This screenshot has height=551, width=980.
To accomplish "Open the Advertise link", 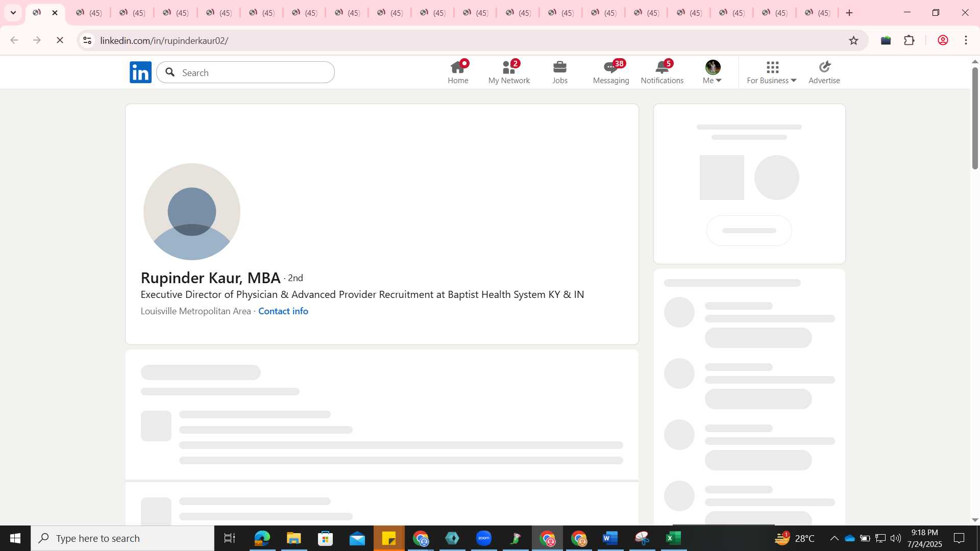I will point(824,72).
